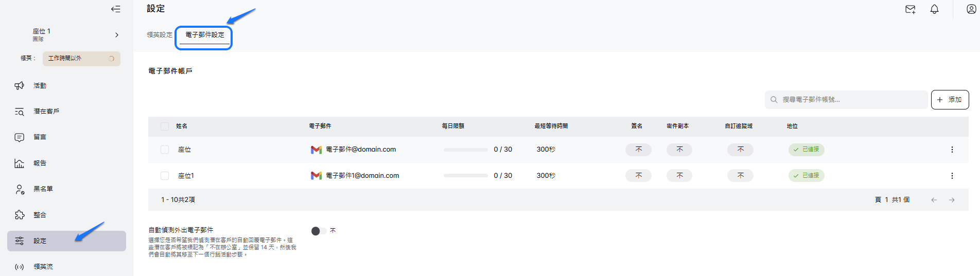Go to next page arrow in pagination

(952, 200)
